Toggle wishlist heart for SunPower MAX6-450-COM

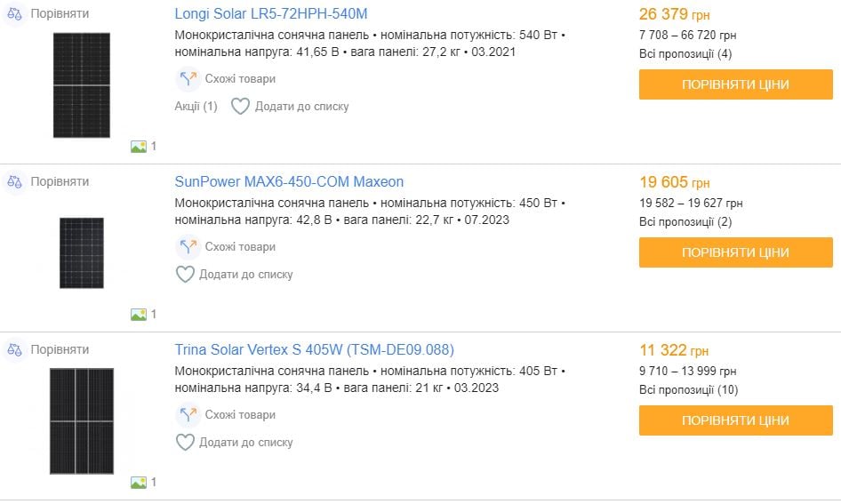click(185, 275)
